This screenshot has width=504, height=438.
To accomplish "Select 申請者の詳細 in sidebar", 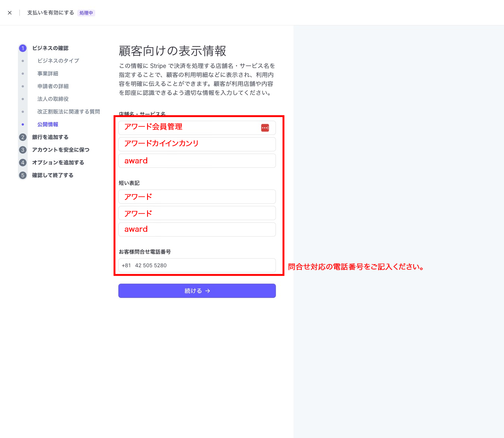I will pyautogui.click(x=53, y=86).
